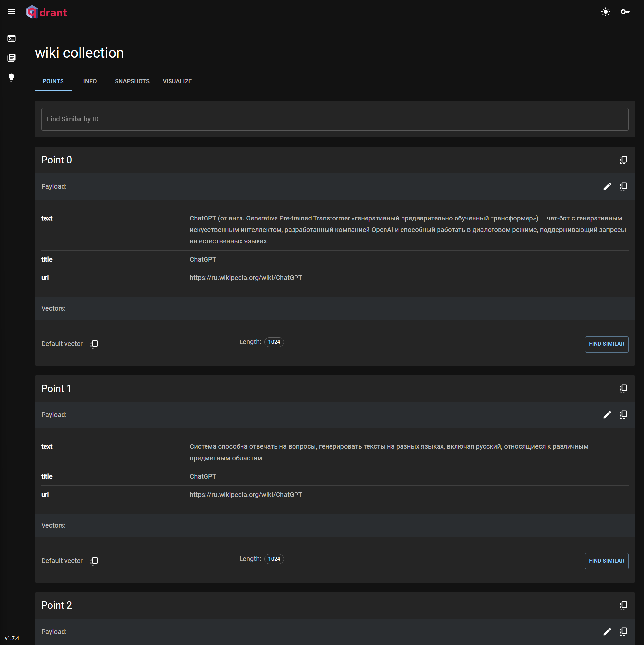Image resolution: width=644 pixels, height=645 pixels.
Task: Click the 1024 length chip of Point 1
Action: click(274, 559)
